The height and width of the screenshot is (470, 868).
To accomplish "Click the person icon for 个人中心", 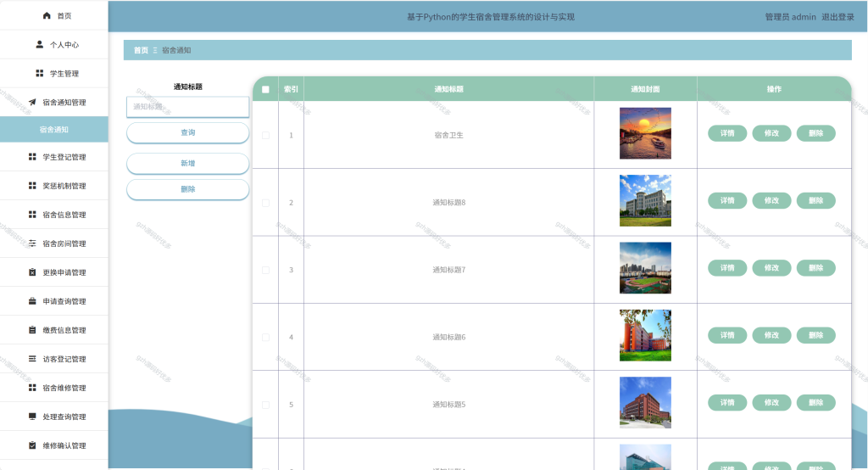I will point(39,44).
